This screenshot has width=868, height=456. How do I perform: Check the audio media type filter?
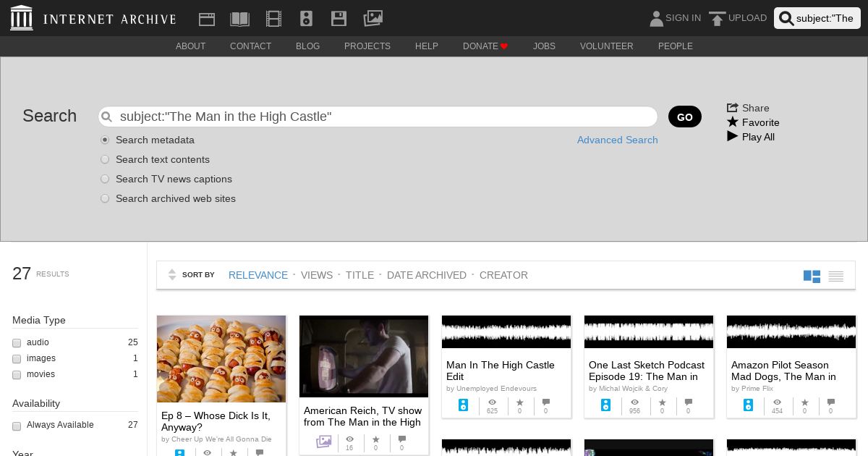pyautogui.click(x=17, y=343)
